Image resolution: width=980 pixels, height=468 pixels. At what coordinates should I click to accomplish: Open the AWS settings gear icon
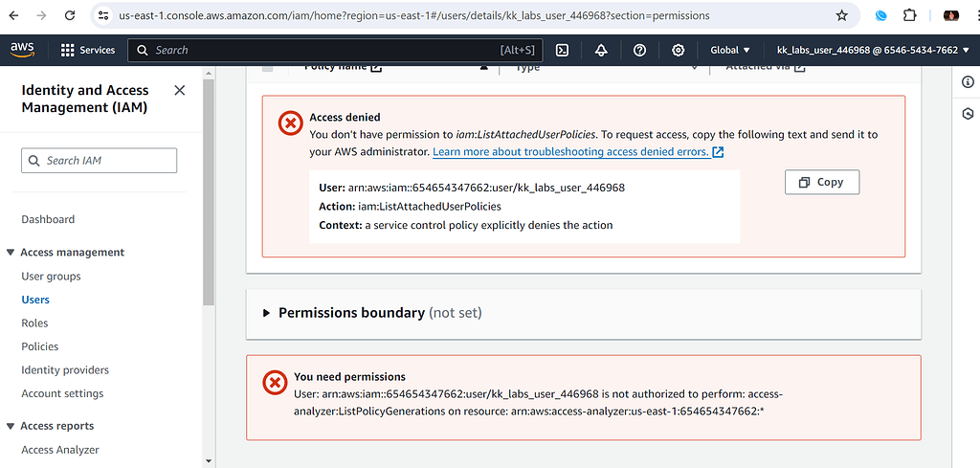pos(679,50)
